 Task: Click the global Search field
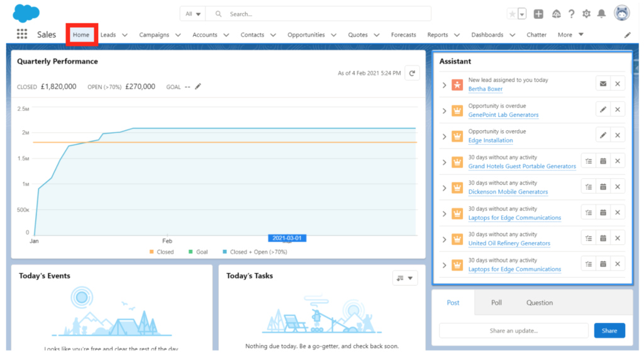pos(318,14)
